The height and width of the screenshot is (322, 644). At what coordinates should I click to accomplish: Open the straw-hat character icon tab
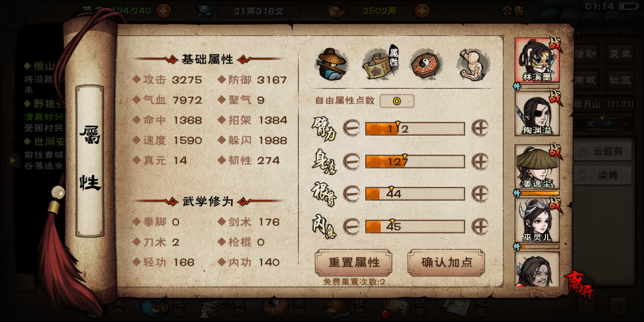(x=332, y=65)
